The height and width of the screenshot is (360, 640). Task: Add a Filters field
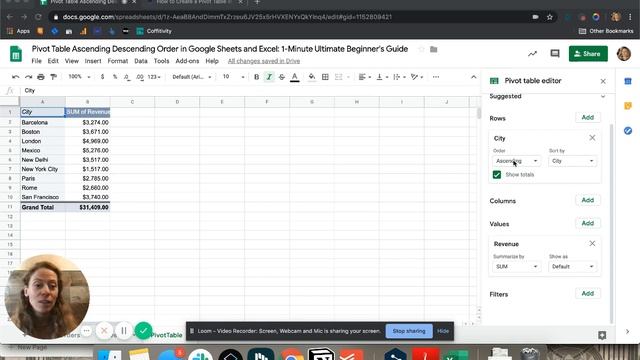587,293
